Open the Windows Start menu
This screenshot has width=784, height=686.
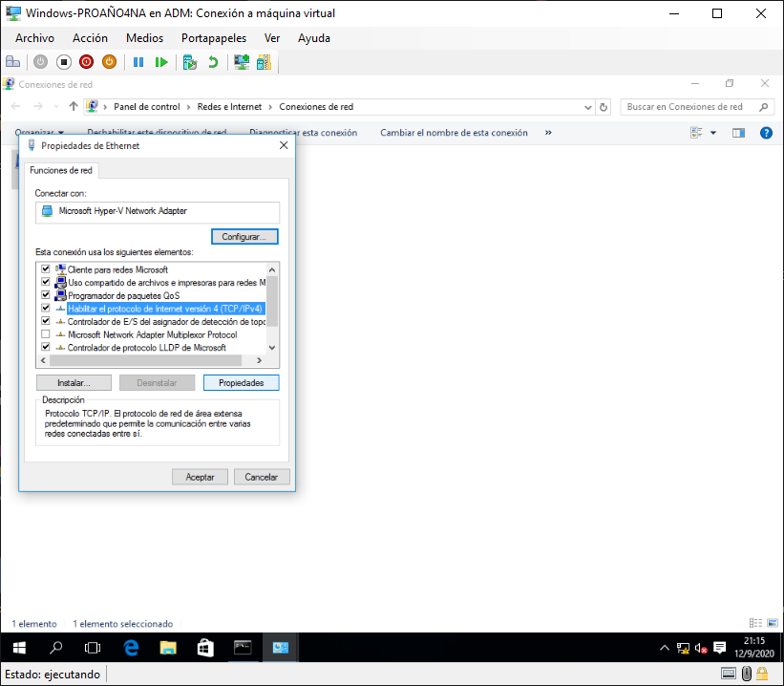point(19,648)
